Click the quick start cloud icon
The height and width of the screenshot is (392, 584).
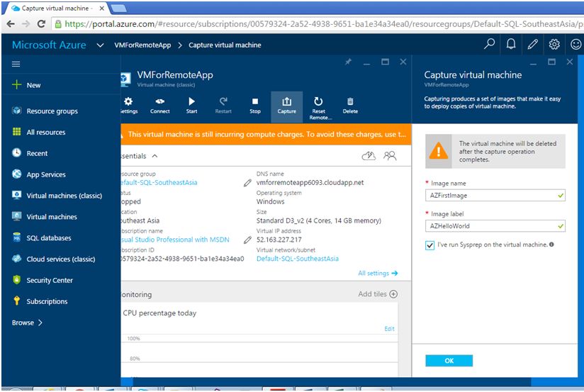(369, 156)
